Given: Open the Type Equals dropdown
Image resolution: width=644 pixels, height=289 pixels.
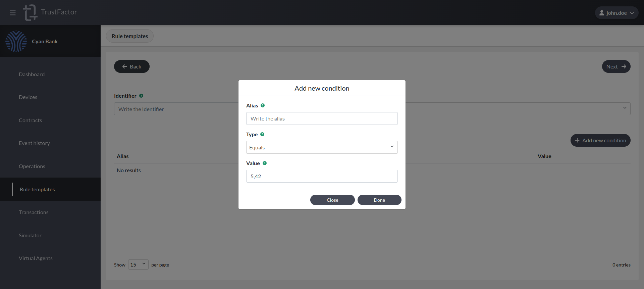Looking at the screenshot, I should click(322, 147).
